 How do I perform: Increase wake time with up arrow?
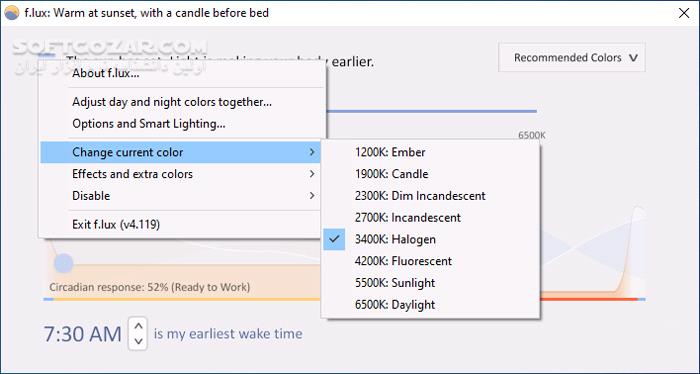[138, 326]
